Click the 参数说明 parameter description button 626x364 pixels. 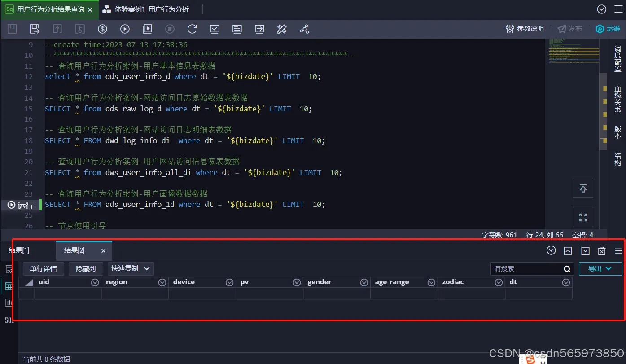click(x=524, y=28)
